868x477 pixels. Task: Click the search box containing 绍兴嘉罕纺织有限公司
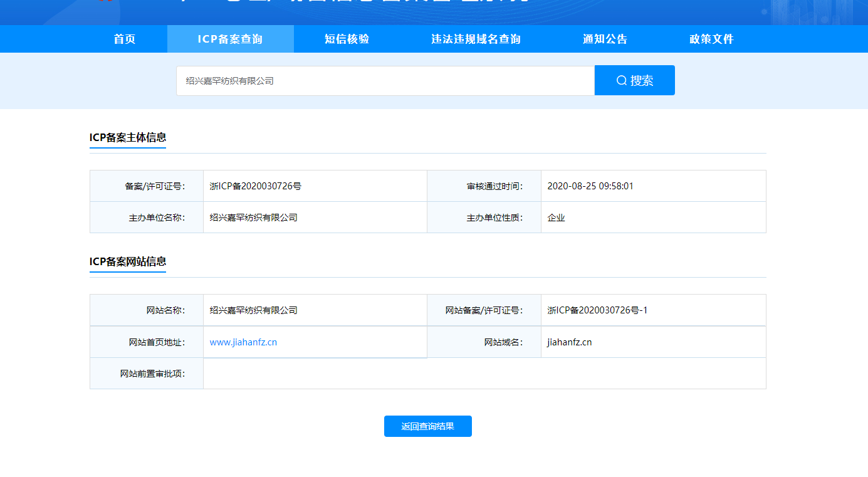(385, 81)
